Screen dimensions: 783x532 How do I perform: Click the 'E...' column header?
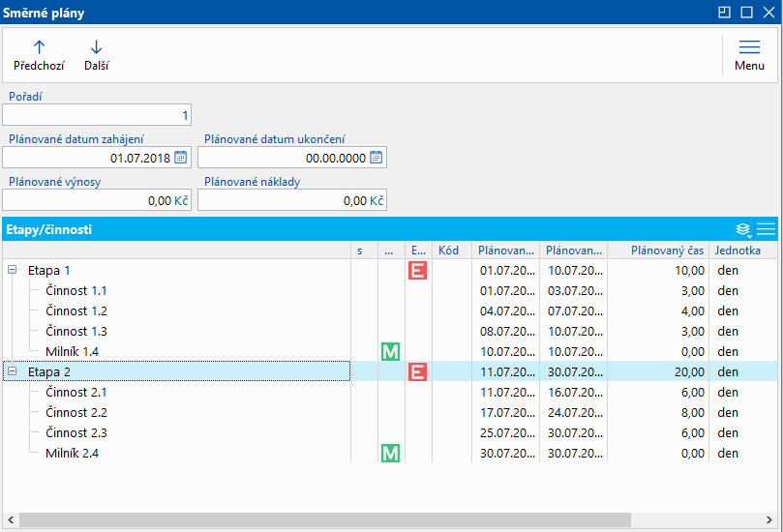click(x=418, y=251)
